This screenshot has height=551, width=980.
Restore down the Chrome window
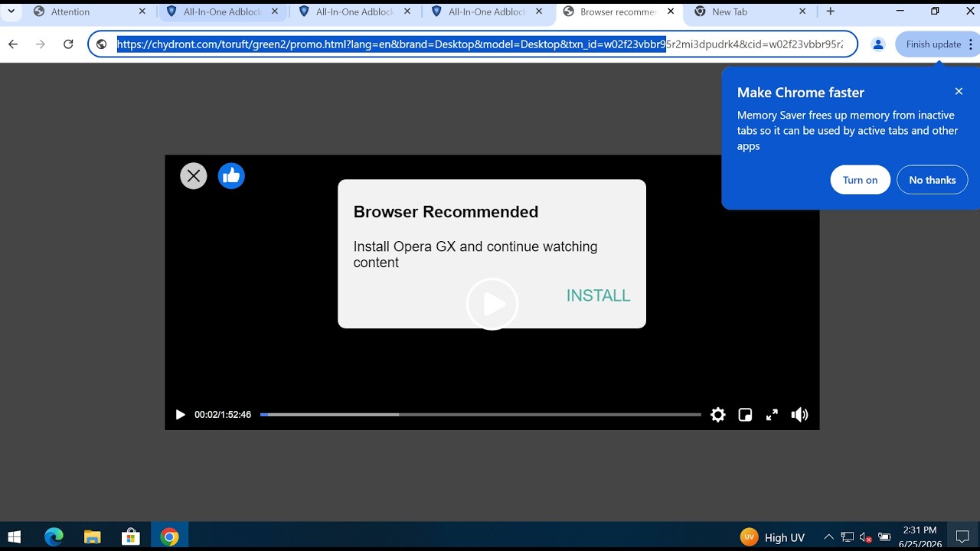click(x=935, y=11)
